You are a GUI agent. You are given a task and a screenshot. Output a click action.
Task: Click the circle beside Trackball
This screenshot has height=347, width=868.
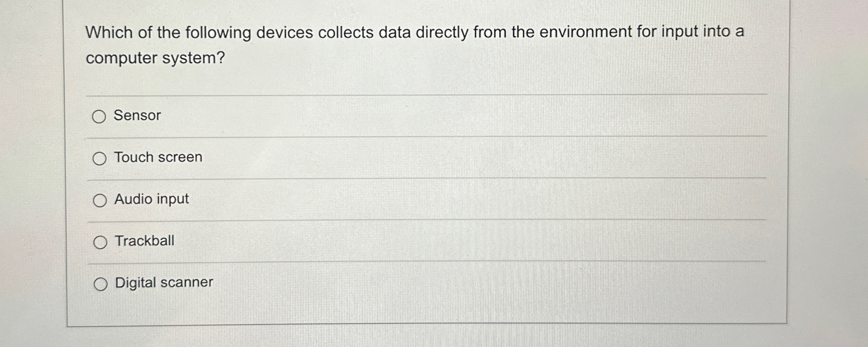[x=100, y=242]
